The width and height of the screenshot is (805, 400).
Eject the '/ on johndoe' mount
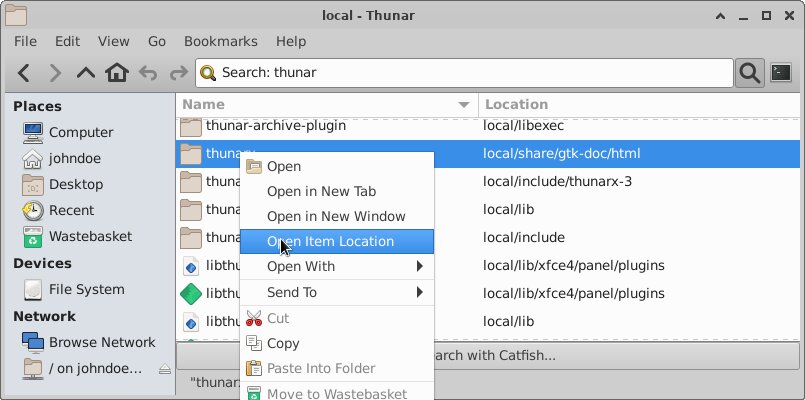(165, 369)
